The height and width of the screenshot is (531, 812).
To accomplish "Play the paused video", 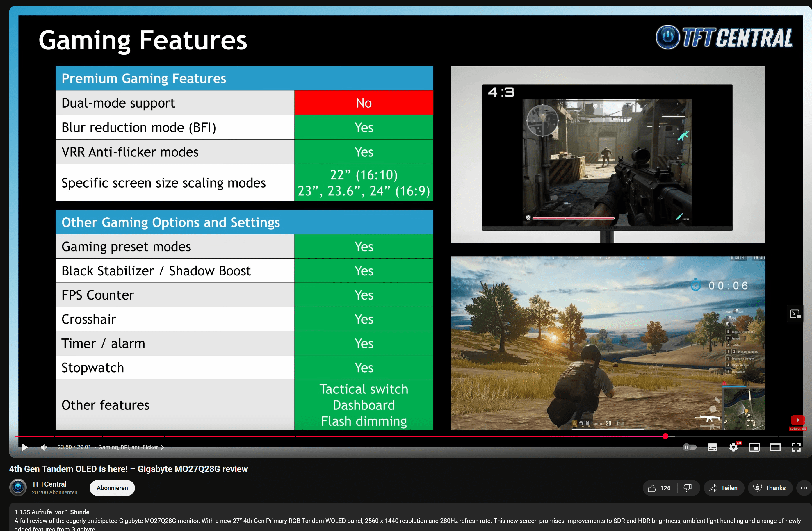I will [x=24, y=447].
